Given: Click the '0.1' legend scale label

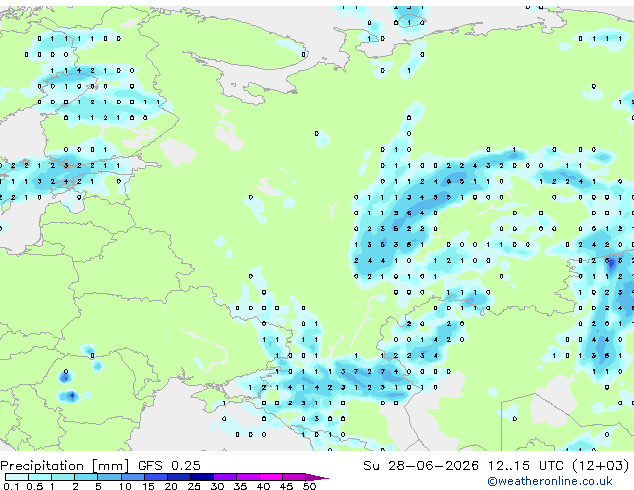Looking at the screenshot, I should (11, 486).
